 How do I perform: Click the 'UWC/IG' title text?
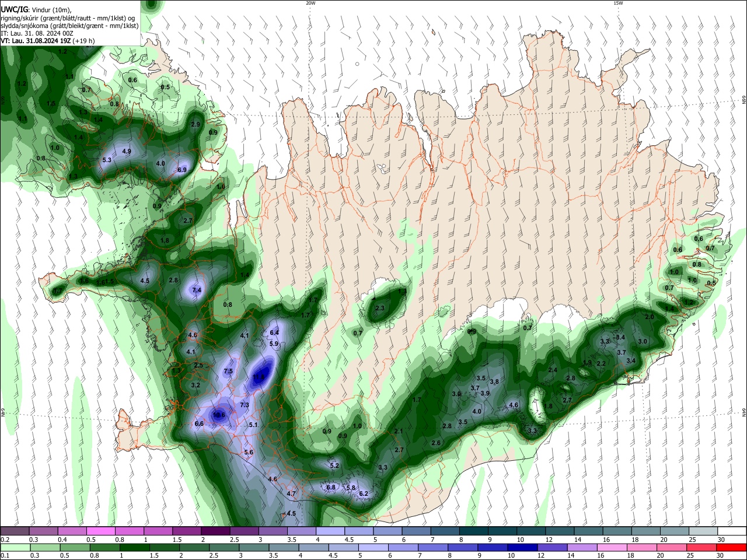(14, 9)
